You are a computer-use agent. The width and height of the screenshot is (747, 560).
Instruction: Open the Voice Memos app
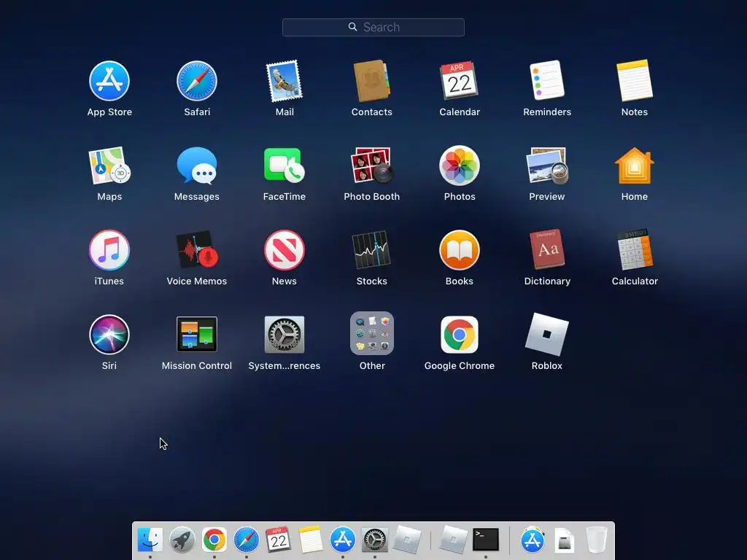coord(197,250)
